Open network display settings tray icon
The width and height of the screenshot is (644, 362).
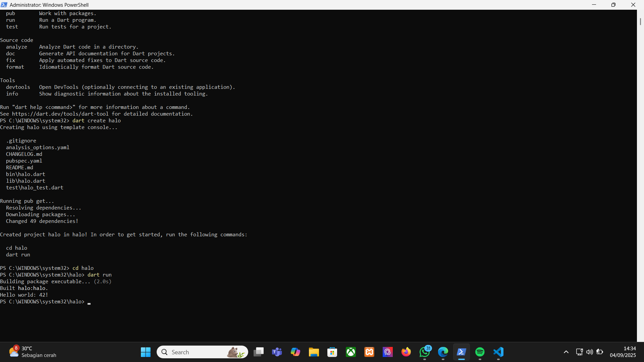(x=579, y=352)
